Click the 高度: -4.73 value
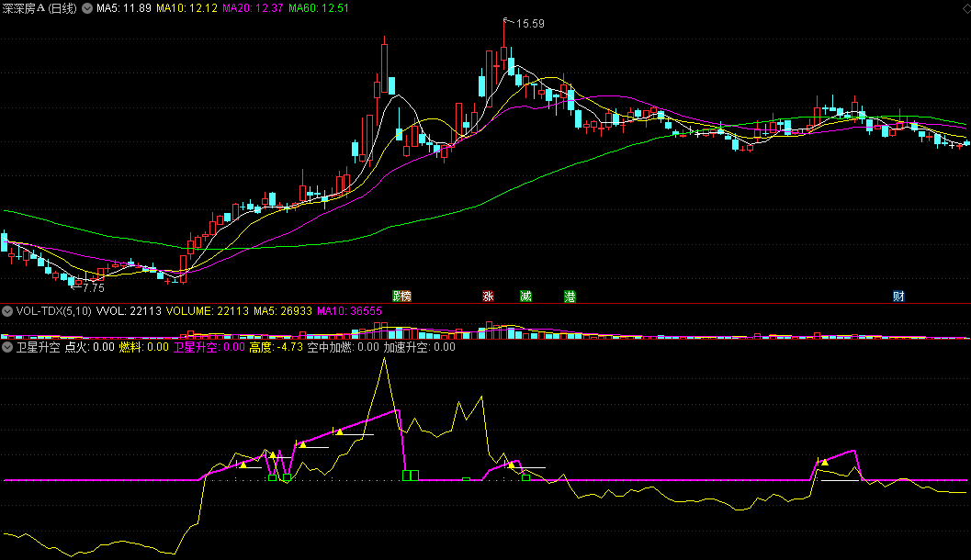 pos(277,347)
